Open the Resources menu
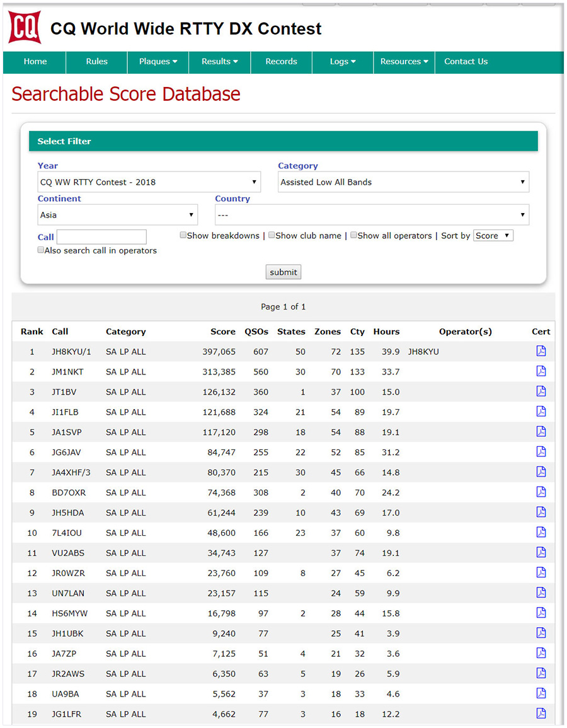Screen dimensions: 567x728 click(x=404, y=62)
